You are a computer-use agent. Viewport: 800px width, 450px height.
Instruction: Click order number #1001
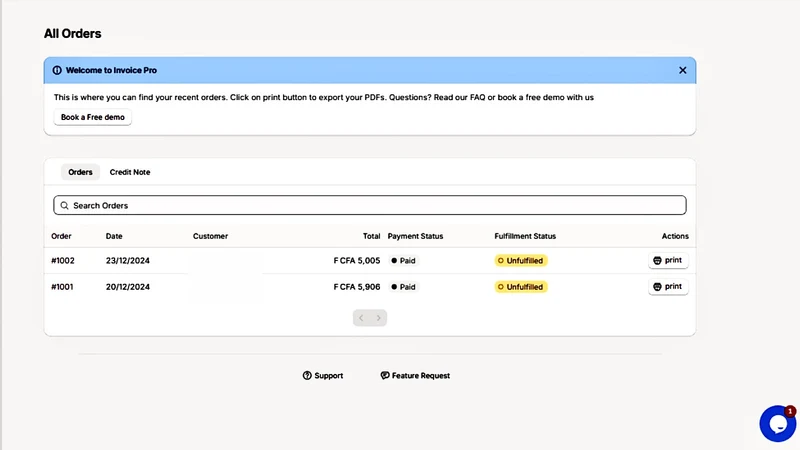62,287
